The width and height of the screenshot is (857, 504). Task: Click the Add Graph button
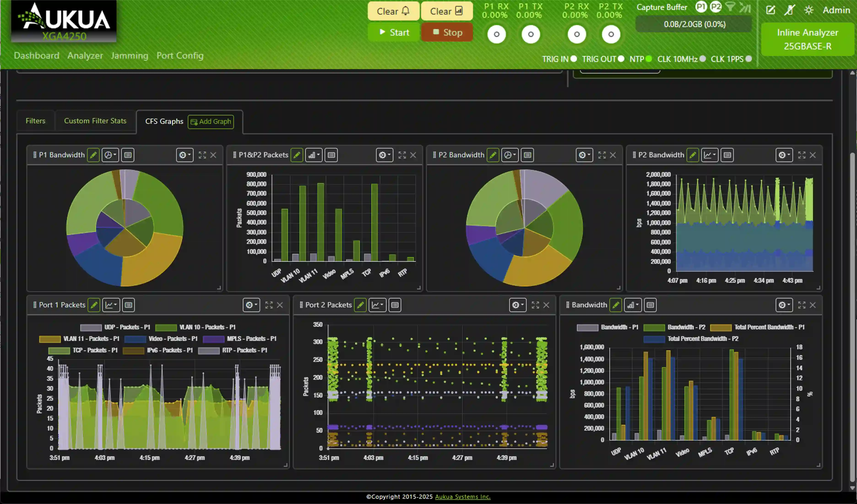pos(211,121)
